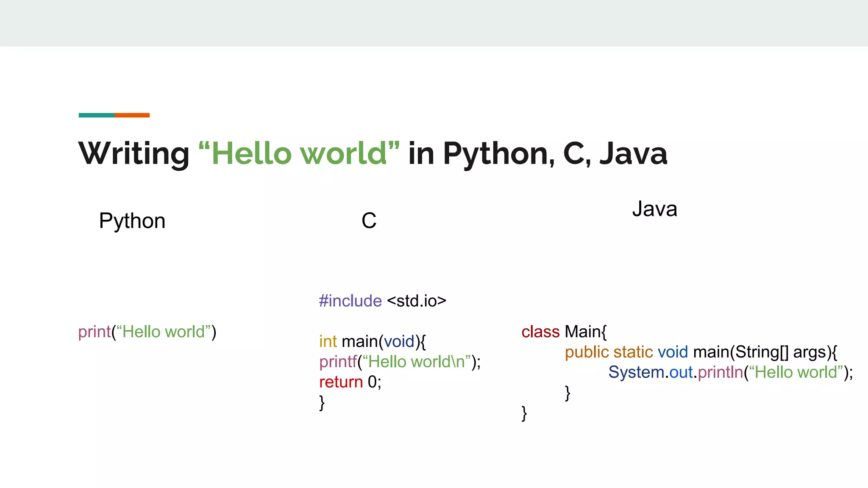This screenshot has height=488, width=868.
Task: Click the 'Java' column heading
Action: [654, 209]
